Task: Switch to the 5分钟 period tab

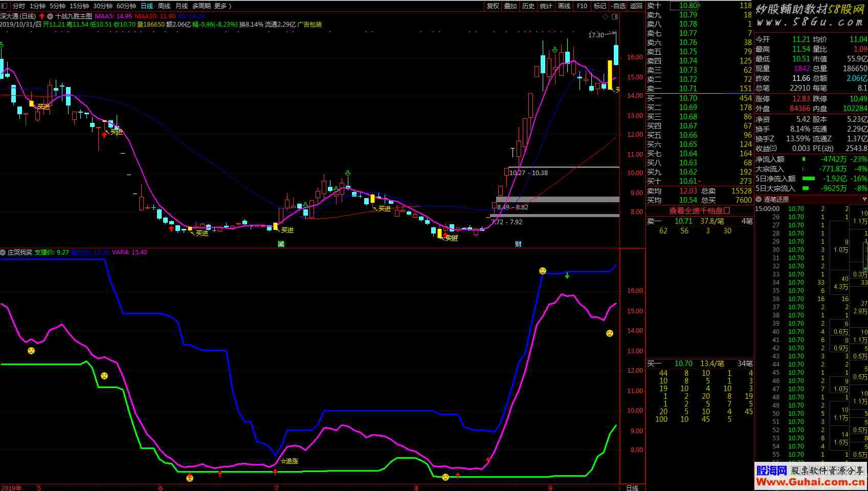Action: coord(57,6)
